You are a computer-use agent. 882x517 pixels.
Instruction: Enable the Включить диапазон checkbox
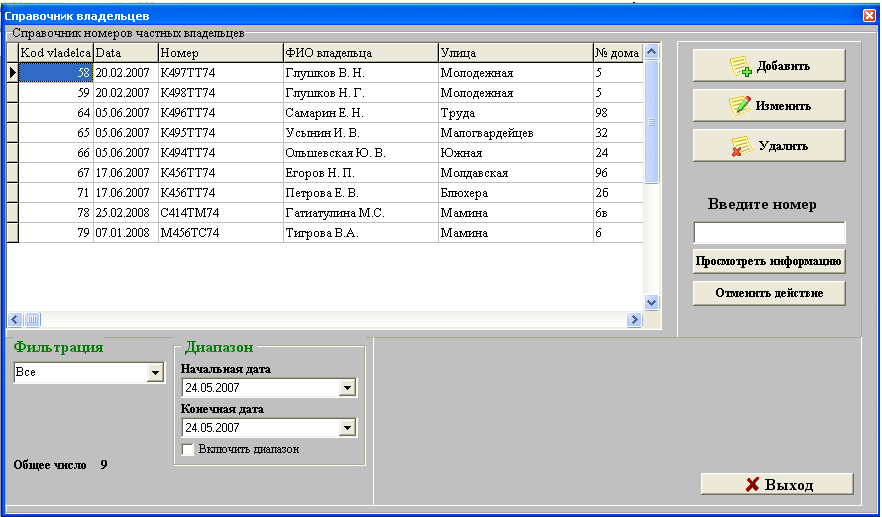tap(188, 449)
